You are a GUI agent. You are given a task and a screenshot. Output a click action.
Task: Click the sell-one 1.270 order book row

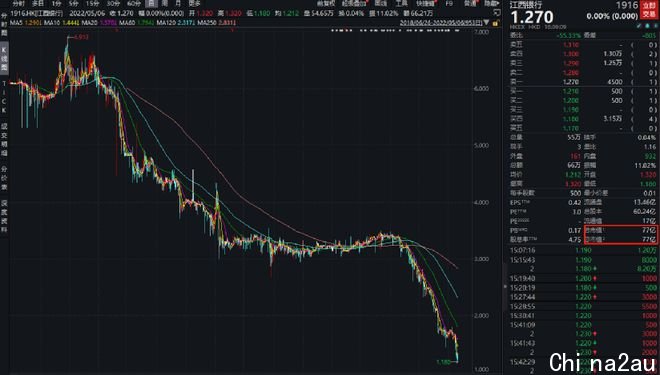coord(583,82)
